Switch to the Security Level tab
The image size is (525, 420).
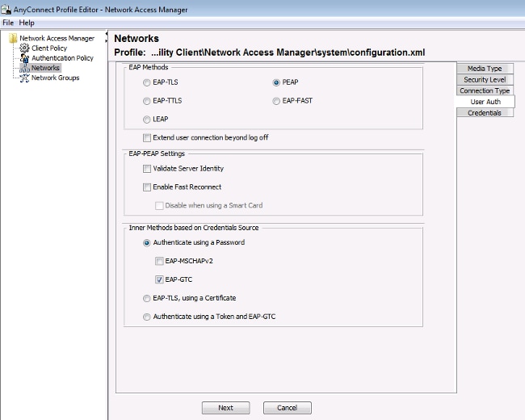click(485, 79)
